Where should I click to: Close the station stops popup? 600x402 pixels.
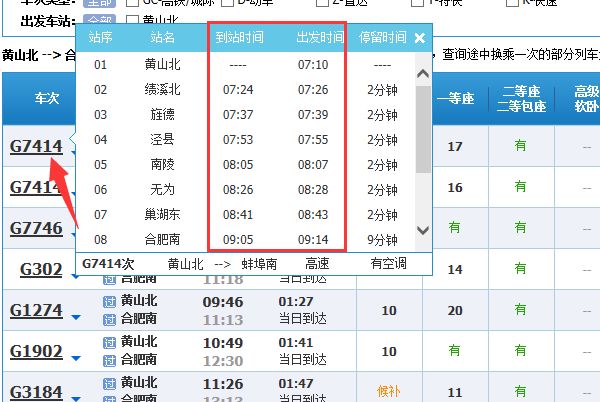pos(420,38)
